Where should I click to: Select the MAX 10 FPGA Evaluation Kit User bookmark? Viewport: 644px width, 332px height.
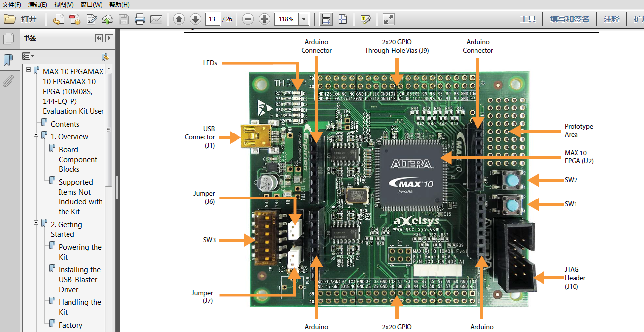(x=73, y=91)
